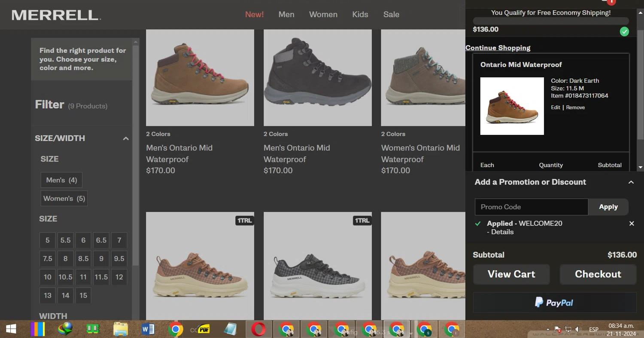
Task: Collapse the SIZE/WIDTH filter section
Action: tap(126, 138)
